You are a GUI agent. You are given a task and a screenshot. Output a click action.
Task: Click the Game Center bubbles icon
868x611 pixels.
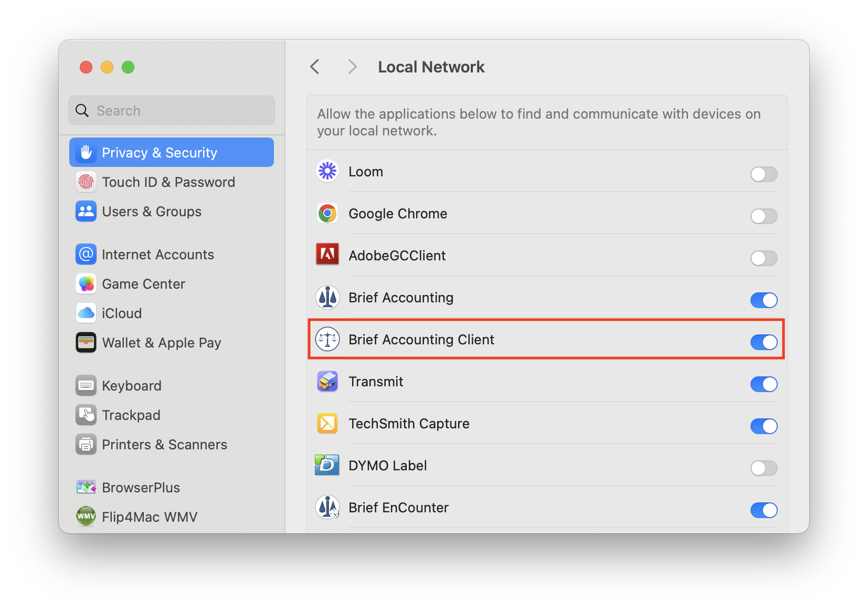click(86, 284)
